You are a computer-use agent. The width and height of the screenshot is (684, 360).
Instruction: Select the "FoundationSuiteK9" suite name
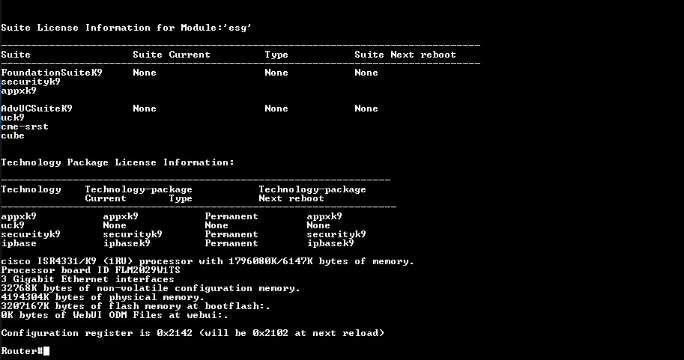click(51, 73)
